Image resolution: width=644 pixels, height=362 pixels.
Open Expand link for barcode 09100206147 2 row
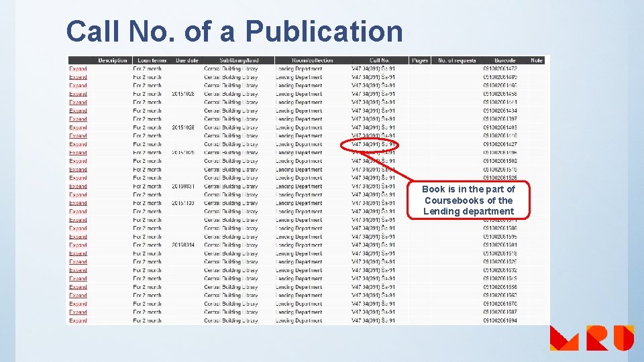tap(78, 69)
